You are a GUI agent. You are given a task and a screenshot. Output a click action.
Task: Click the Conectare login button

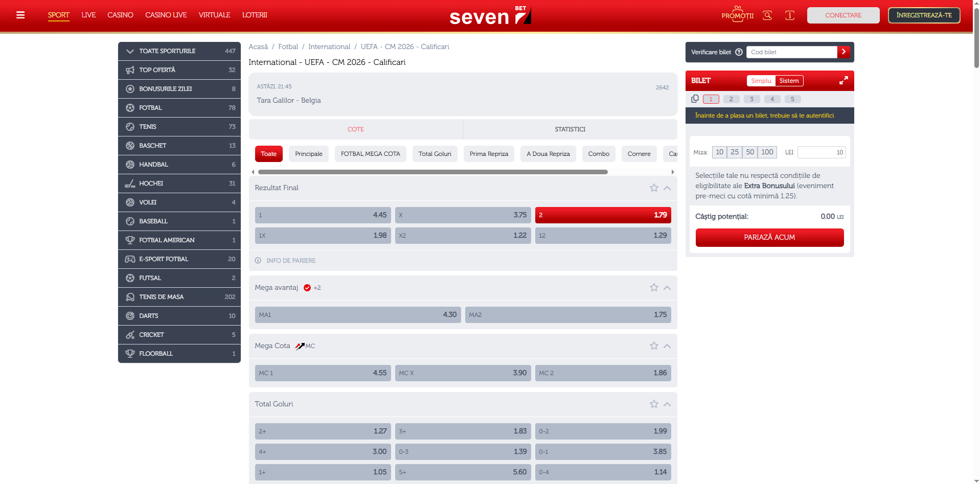click(x=843, y=15)
